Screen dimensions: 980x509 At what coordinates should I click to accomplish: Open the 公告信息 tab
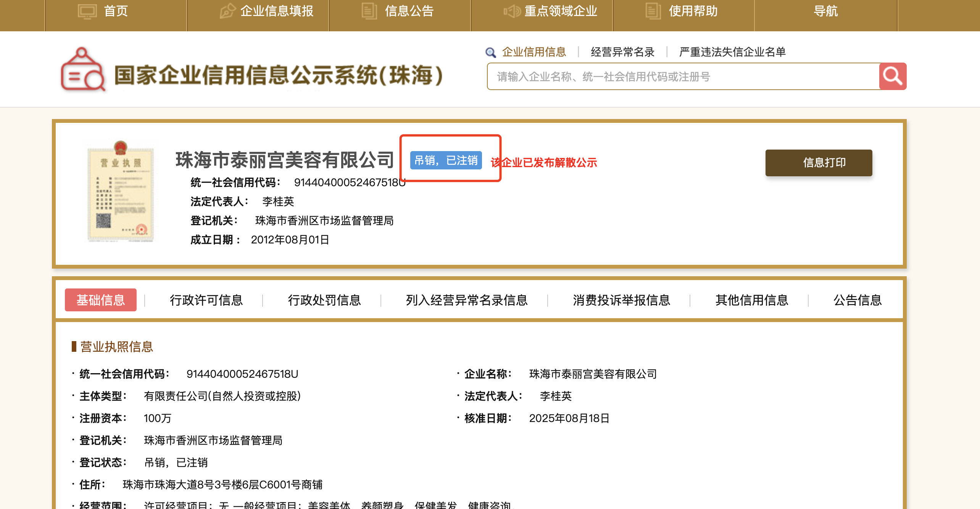(857, 300)
